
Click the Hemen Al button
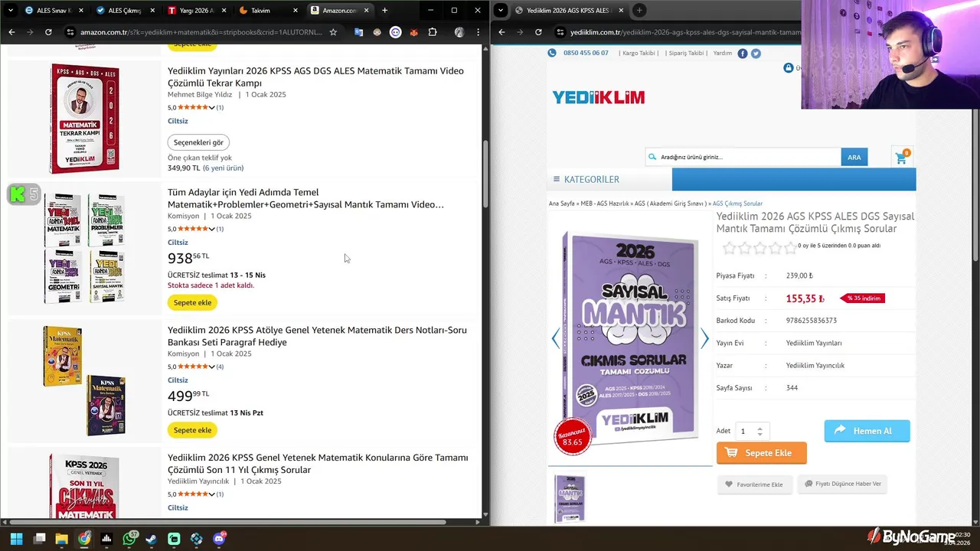[867, 431]
